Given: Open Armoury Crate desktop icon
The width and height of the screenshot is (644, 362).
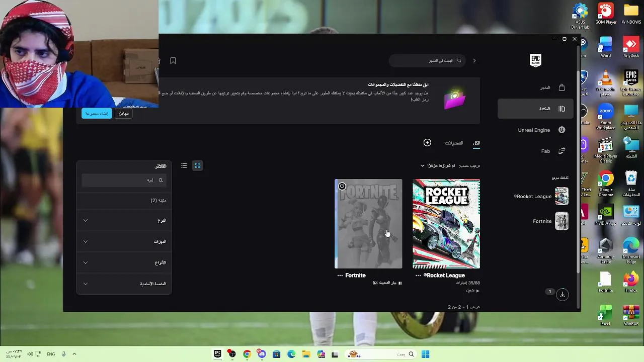Looking at the screenshot, I should pos(606,250).
